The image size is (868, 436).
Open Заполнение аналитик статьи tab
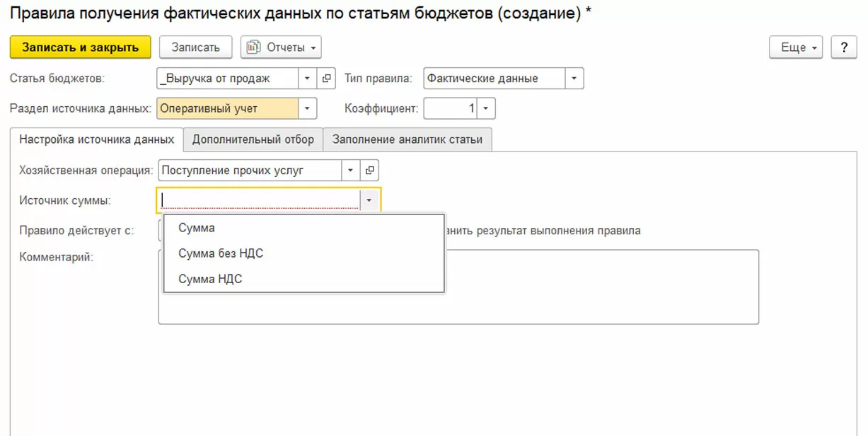(x=407, y=139)
